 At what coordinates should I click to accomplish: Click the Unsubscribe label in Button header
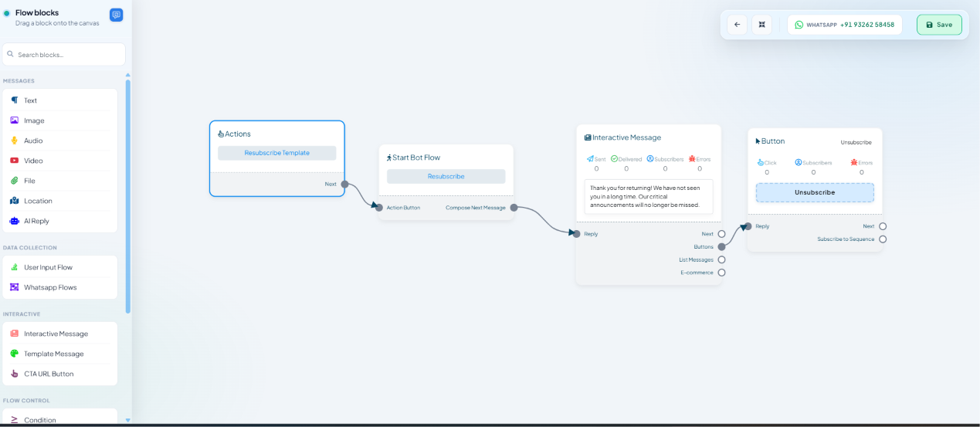coord(856,142)
